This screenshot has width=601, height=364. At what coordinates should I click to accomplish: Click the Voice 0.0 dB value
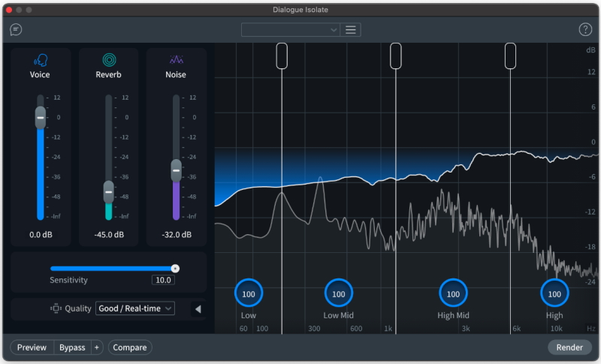click(41, 235)
